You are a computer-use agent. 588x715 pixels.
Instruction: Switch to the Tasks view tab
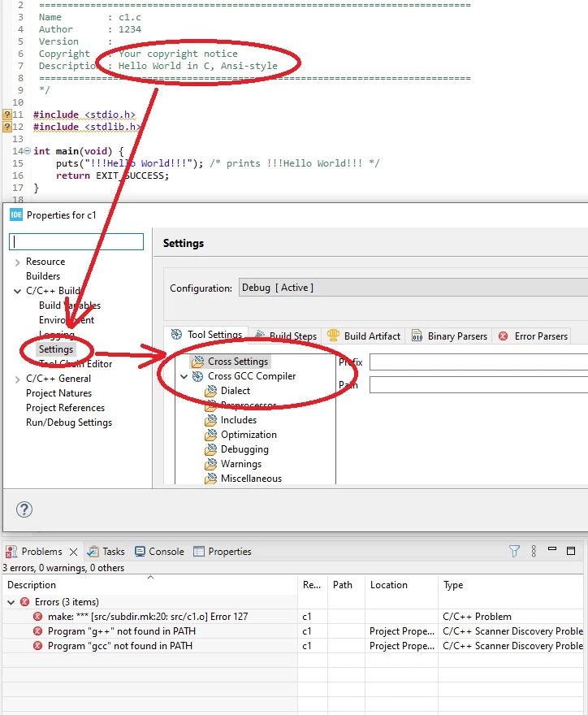106,552
